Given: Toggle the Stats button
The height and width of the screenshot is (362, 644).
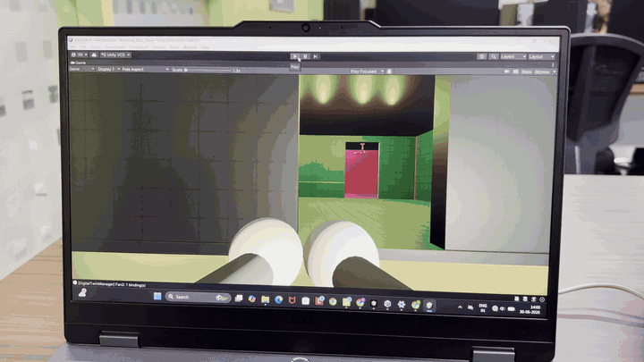Looking at the screenshot, I should [x=526, y=72].
